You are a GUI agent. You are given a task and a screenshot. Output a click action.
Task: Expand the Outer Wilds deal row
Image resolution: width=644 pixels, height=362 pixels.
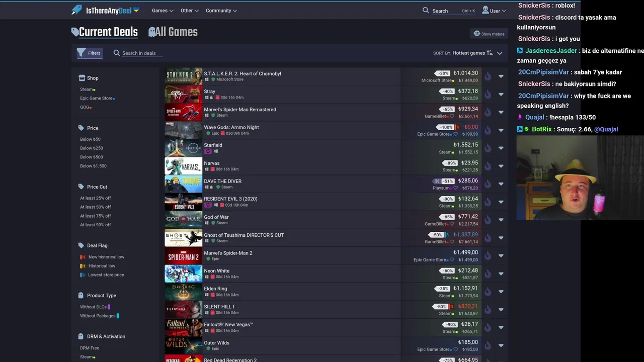(501, 345)
